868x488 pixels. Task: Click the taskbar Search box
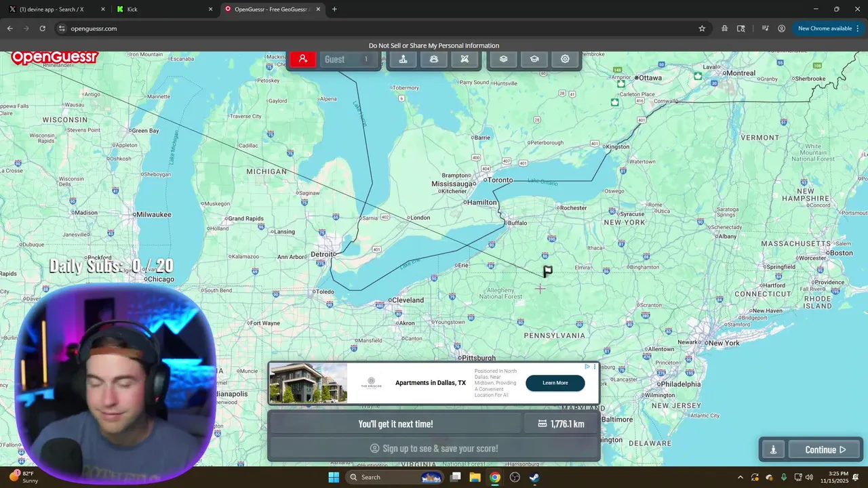point(395,477)
